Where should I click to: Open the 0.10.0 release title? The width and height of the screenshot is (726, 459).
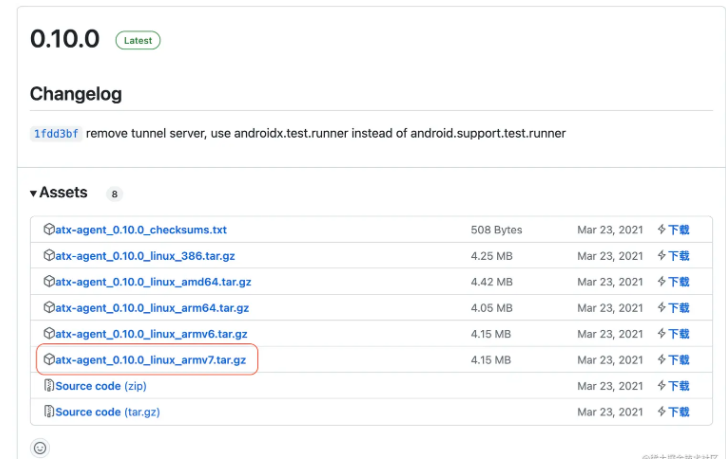pos(65,38)
